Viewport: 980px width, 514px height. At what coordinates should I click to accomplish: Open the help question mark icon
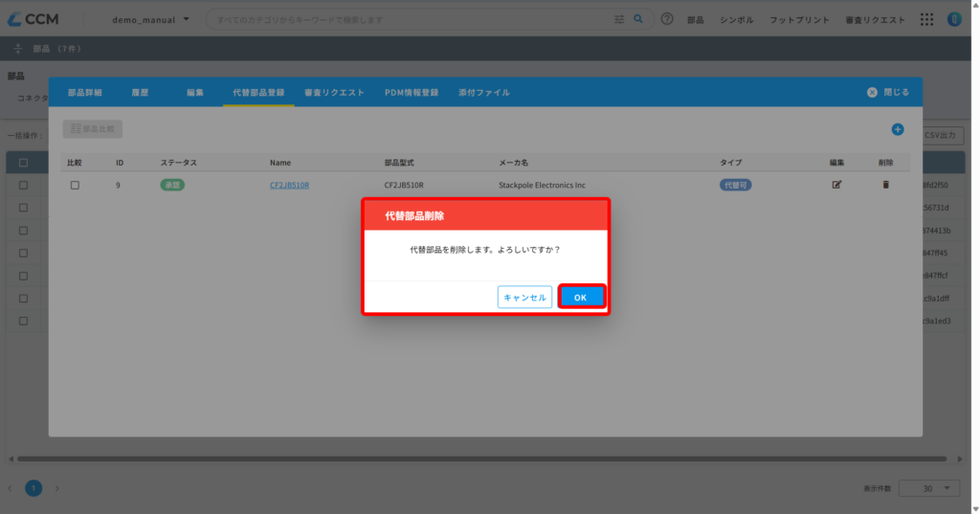667,19
